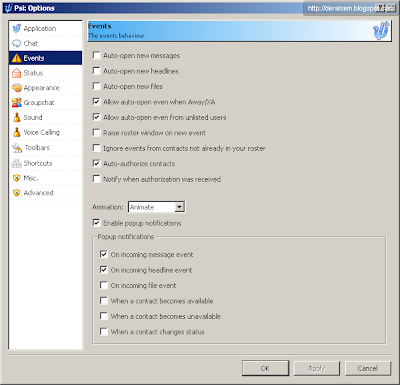Open the Appearance options page
400x385 pixels.
pos(45,88)
